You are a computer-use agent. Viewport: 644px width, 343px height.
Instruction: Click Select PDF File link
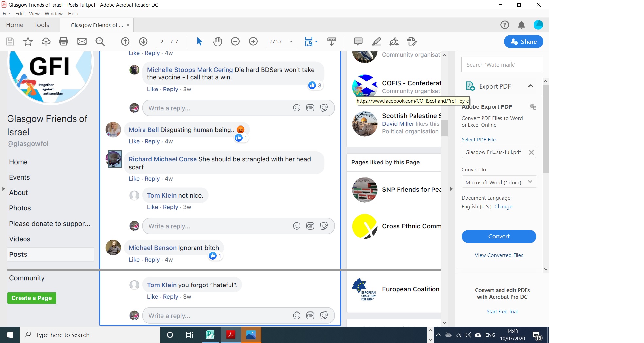click(x=478, y=140)
